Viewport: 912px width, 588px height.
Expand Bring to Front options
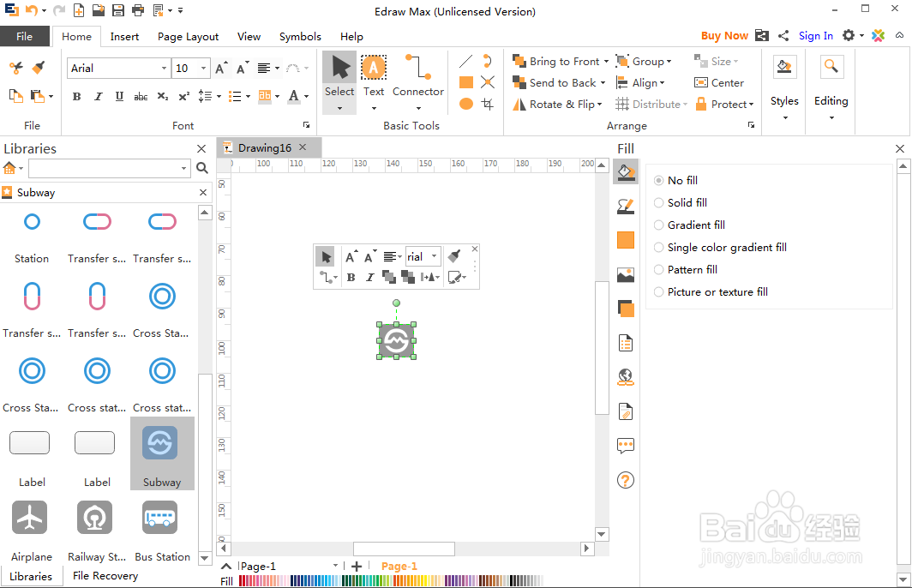point(606,61)
